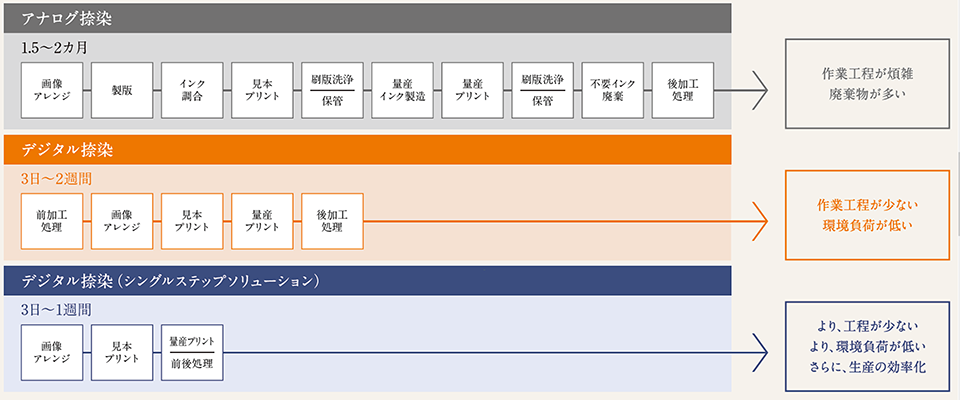Click the 製版 step box
The image size is (960, 400).
tap(122, 89)
